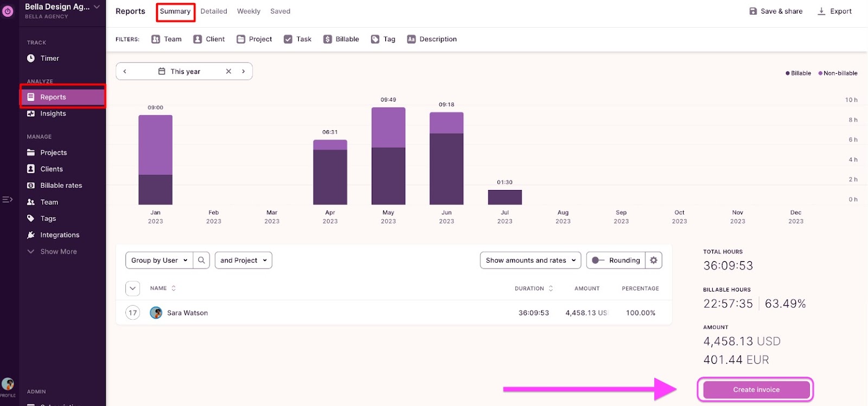
Task: Toggle the Rounding switch
Action: point(598,261)
